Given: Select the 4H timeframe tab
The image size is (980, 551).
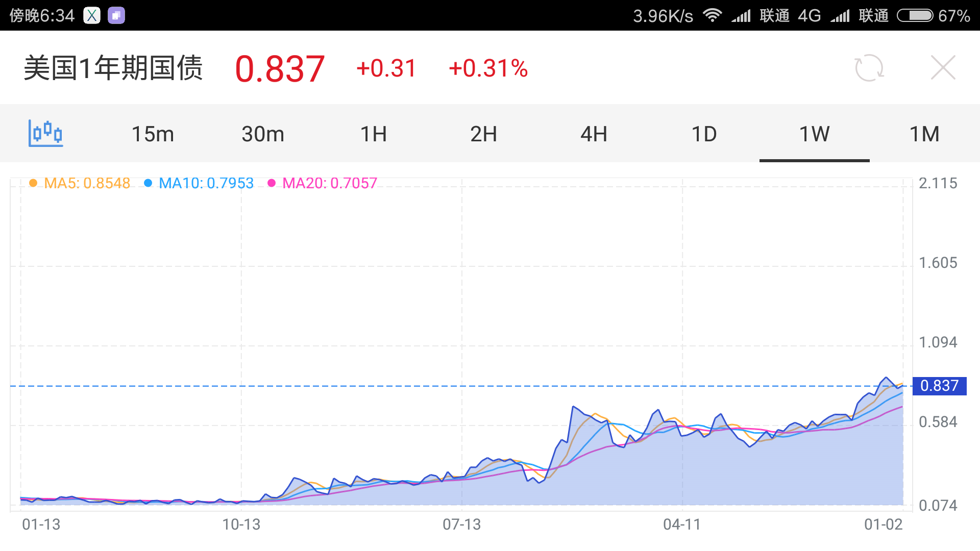Looking at the screenshot, I should pos(594,134).
